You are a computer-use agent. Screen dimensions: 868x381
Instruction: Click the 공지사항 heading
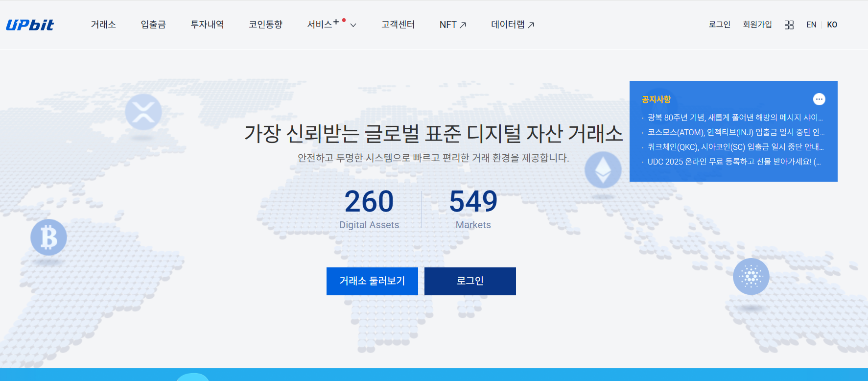coord(656,99)
